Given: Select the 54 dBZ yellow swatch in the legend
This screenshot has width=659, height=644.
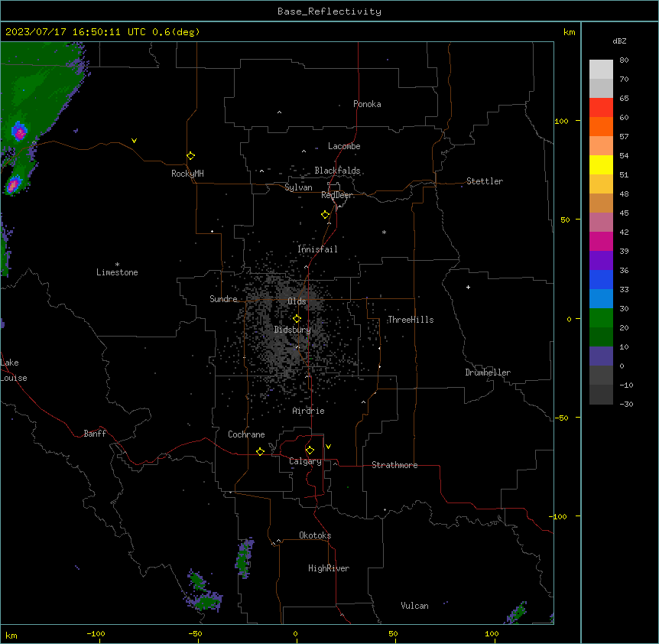Looking at the screenshot, I should click(x=601, y=164).
